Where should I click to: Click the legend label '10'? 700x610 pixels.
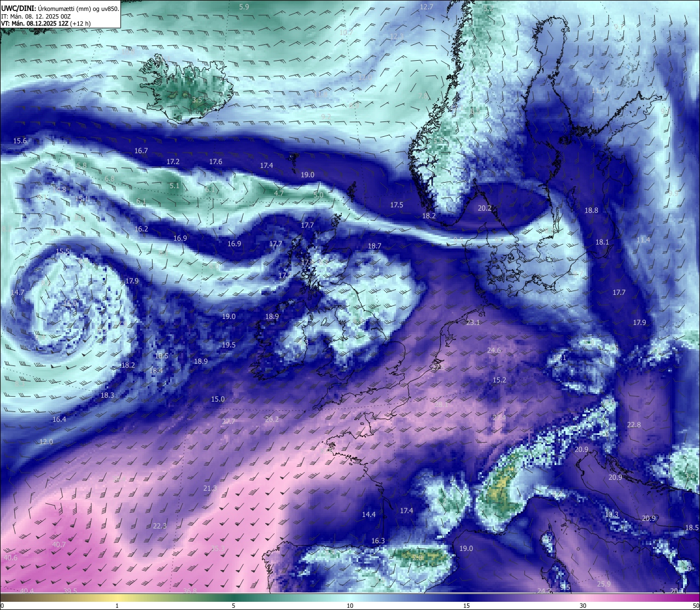(x=349, y=606)
